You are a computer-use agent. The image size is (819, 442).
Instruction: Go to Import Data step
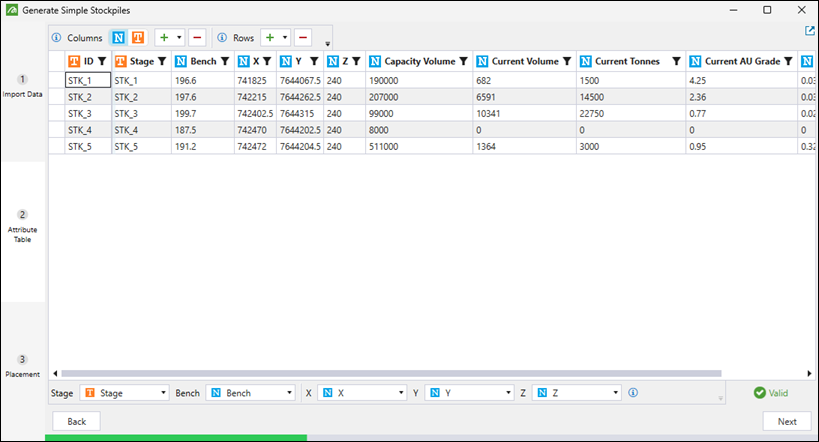tap(22, 85)
